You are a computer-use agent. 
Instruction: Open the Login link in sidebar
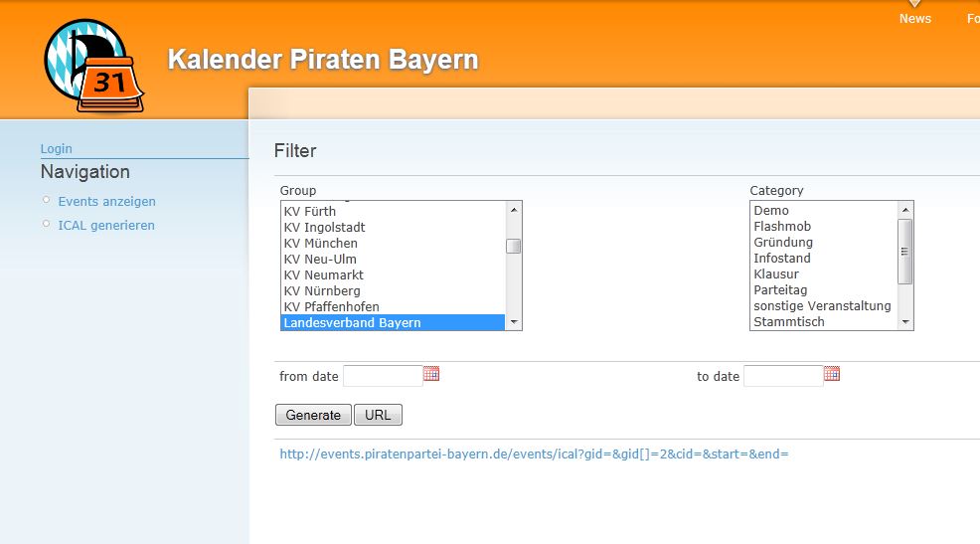[56, 148]
